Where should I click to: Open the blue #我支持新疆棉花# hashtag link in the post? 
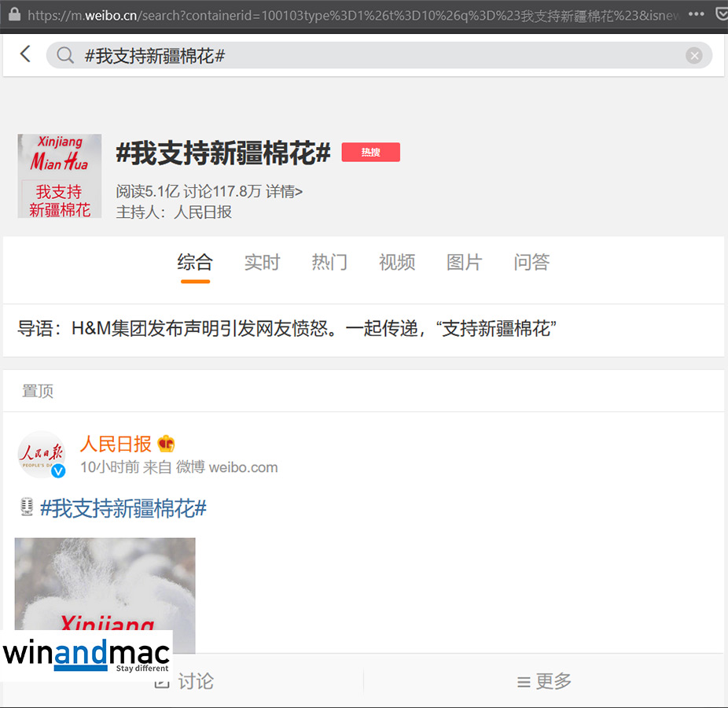[123, 508]
